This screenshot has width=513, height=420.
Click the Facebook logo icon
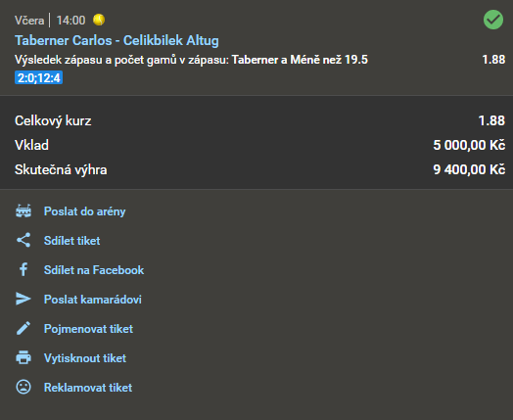pyautogui.click(x=23, y=269)
